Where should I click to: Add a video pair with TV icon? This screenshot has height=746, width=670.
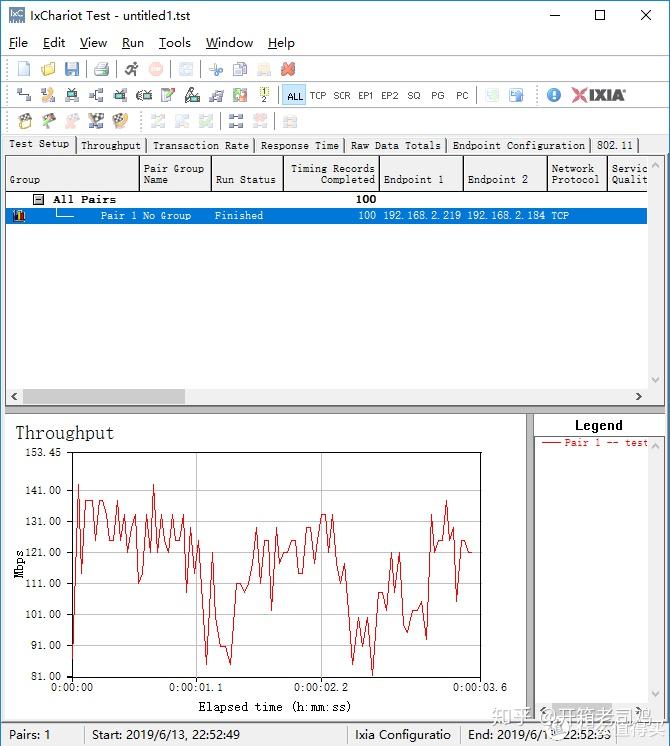pyautogui.click(x=72, y=95)
